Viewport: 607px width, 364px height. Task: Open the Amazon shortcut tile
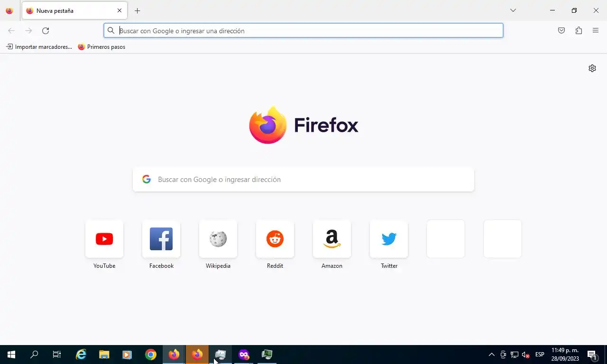click(332, 239)
